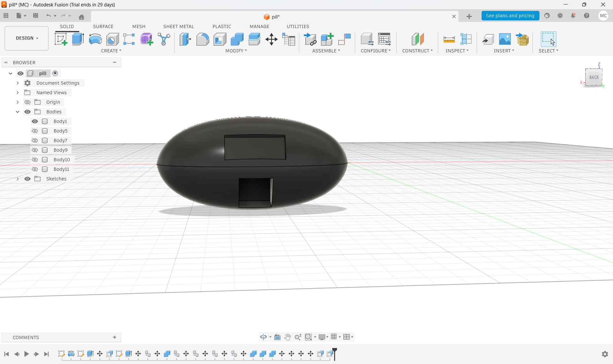The image size is (613, 364).
Task: Select the Offset Plane construct tool
Action: pyautogui.click(x=418, y=39)
